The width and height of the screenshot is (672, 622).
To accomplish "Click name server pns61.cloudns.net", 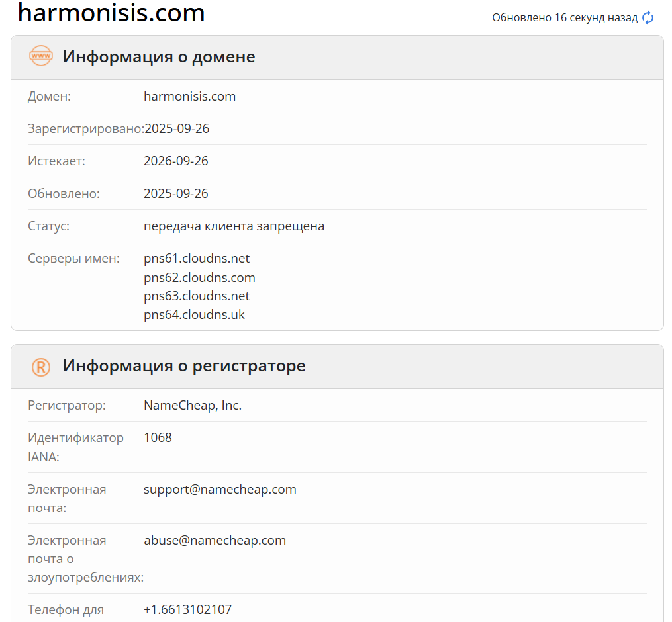I will click(197, 259).
